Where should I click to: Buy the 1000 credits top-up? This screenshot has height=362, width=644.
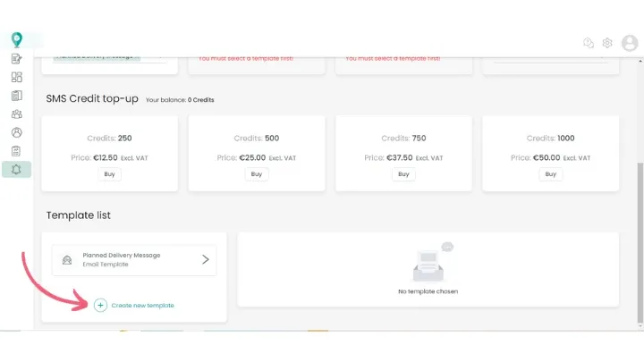pos(551,174)
